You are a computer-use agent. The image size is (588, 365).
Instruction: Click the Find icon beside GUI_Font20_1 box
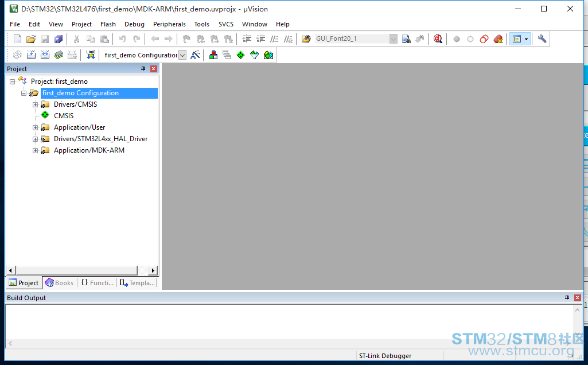[x=406, y=38]
